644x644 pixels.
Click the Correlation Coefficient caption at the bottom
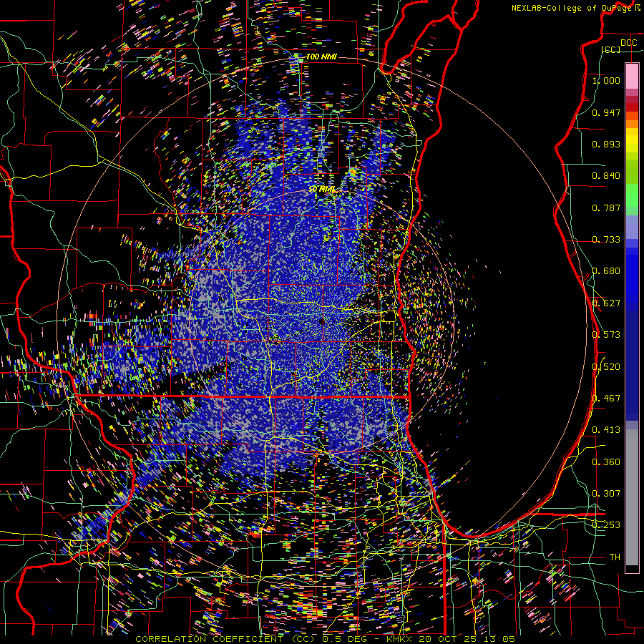(325, 639)
